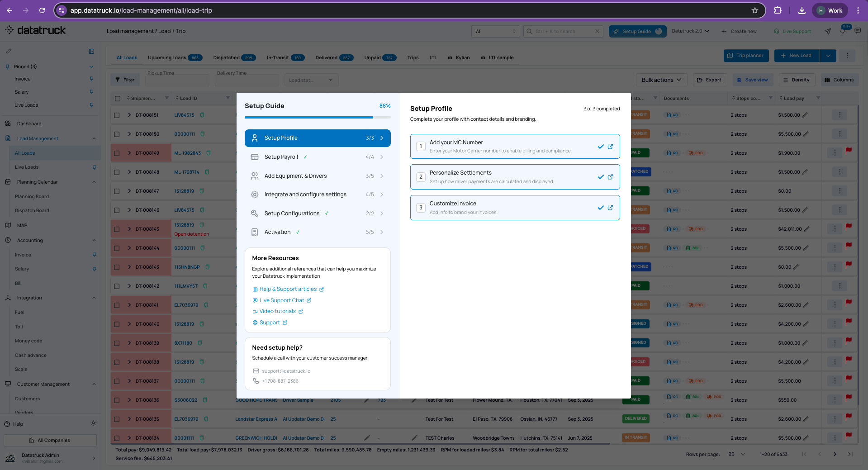Viewport: 868px width, 470px height.
Task: Tick the checkbox for load DT-008151
Action: coord(117,115)
